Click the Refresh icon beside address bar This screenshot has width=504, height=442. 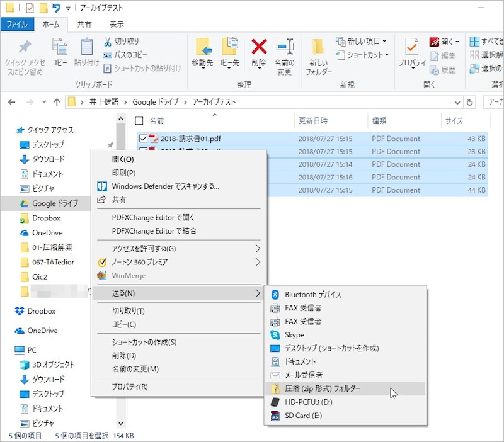469,102
